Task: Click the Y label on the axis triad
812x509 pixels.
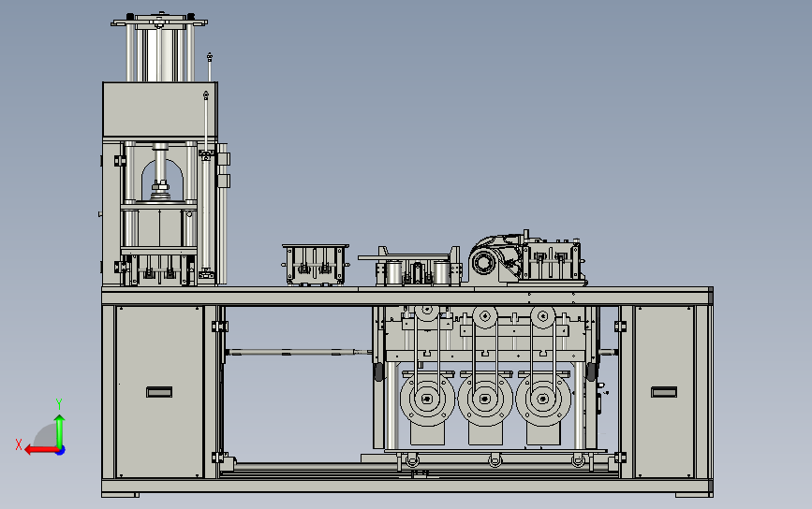Action: [x=59, y=404]
